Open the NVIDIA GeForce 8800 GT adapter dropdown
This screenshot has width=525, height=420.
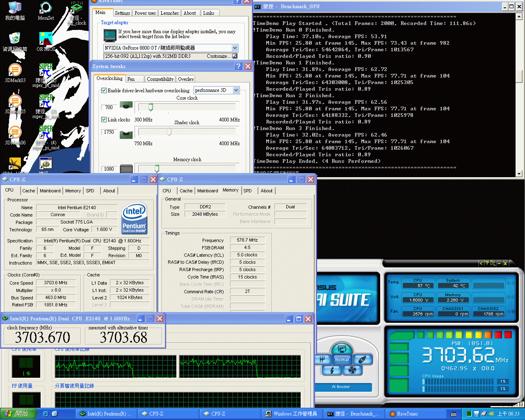(235, 48)
